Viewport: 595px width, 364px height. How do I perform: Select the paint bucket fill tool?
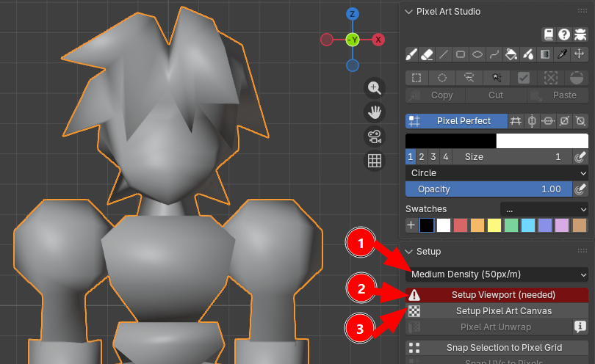pos(511,54)
